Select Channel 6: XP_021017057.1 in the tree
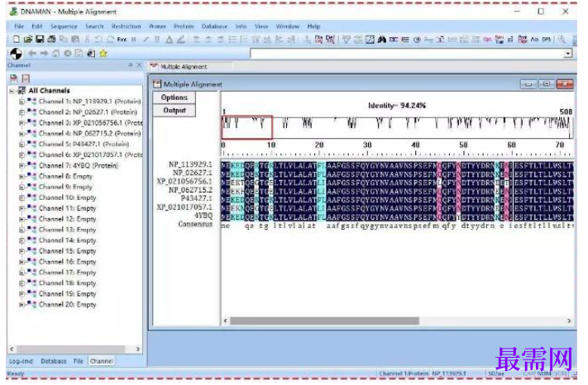The height and width of the screenshot is (385, 588). [90, 155]
